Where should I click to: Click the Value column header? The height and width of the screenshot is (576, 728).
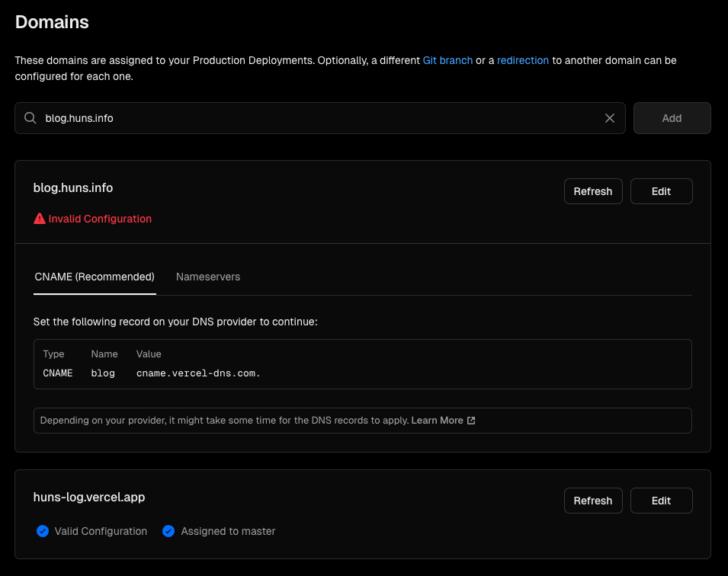click(149, 354)
